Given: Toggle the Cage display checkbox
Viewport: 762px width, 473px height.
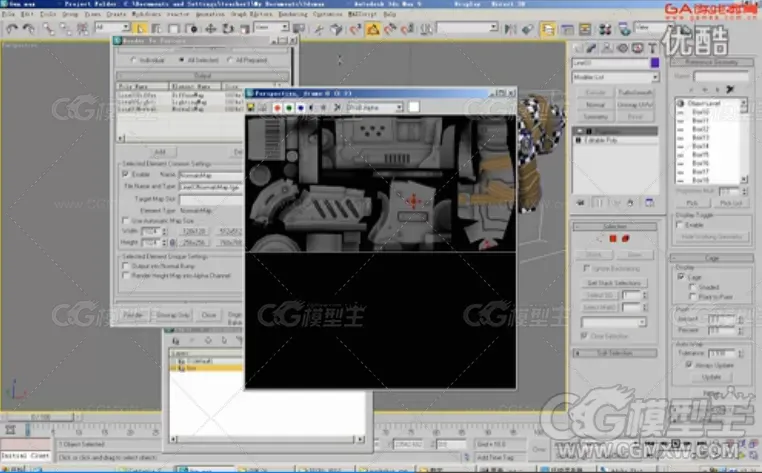Looking at the screenshot, I should pyautogui.click(x=680, y=277).
